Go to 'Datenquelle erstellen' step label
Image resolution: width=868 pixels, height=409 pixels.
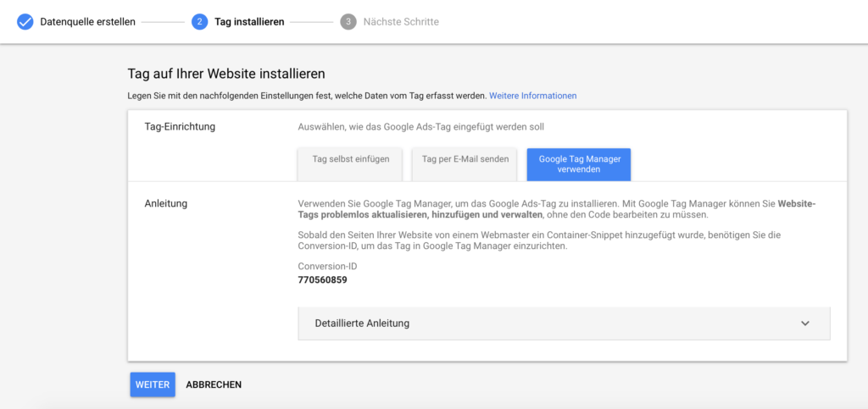[87, 22]
